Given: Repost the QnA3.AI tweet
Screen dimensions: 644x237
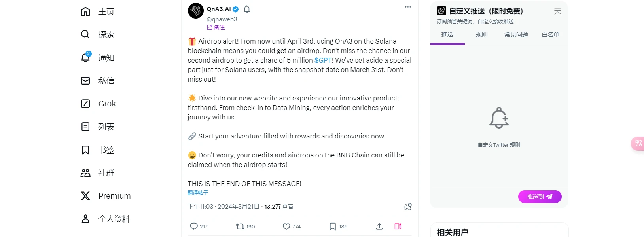Looking at the screenshot, I should coord(240,226).
